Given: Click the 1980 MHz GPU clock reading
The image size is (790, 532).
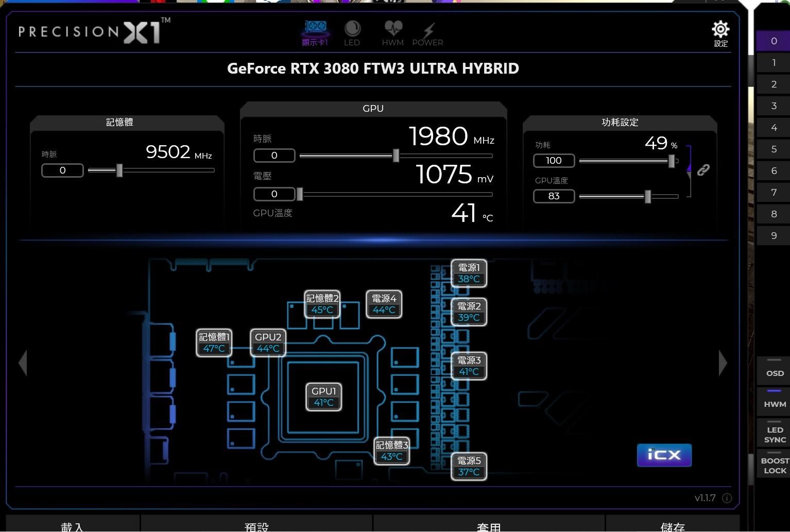Looking at the screenshot, I should pos(452,137).
